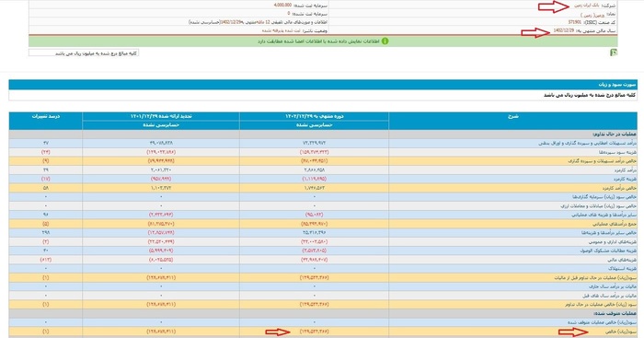Click the green Excel export icon
The width and height of the screenshot is (644, 338).
614,52
